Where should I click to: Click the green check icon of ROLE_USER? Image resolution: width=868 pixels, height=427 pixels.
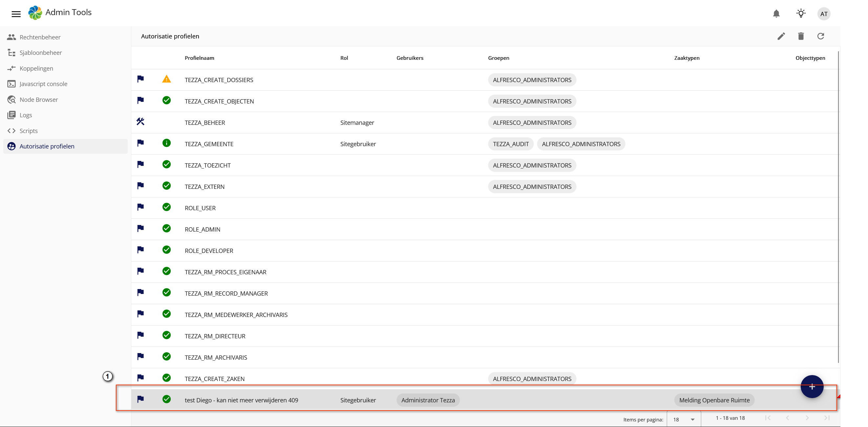coord(166,207)
